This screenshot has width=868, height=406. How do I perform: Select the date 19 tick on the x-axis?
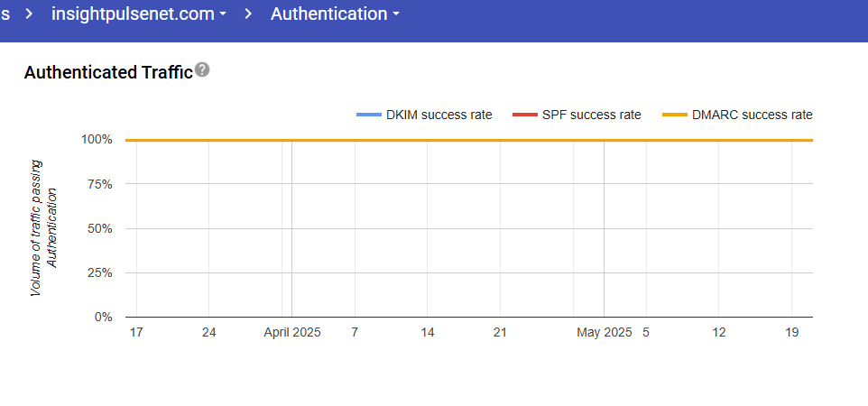[x=791, y=333]
